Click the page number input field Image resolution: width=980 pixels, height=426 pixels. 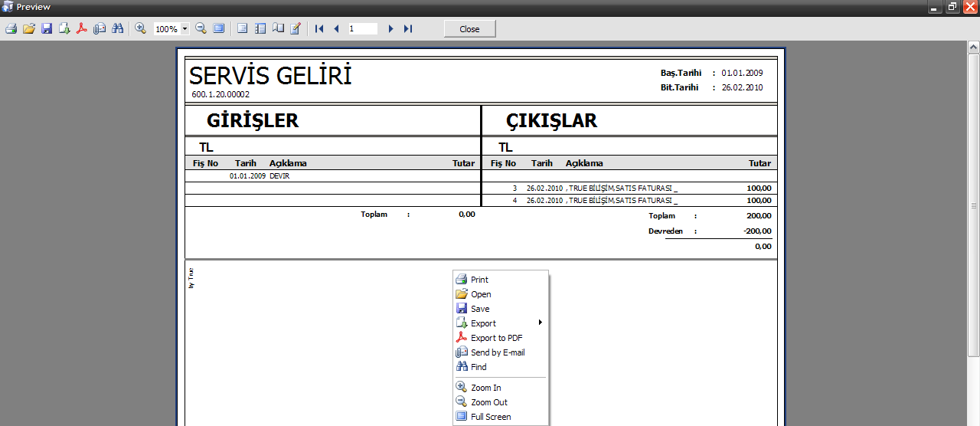362,28
